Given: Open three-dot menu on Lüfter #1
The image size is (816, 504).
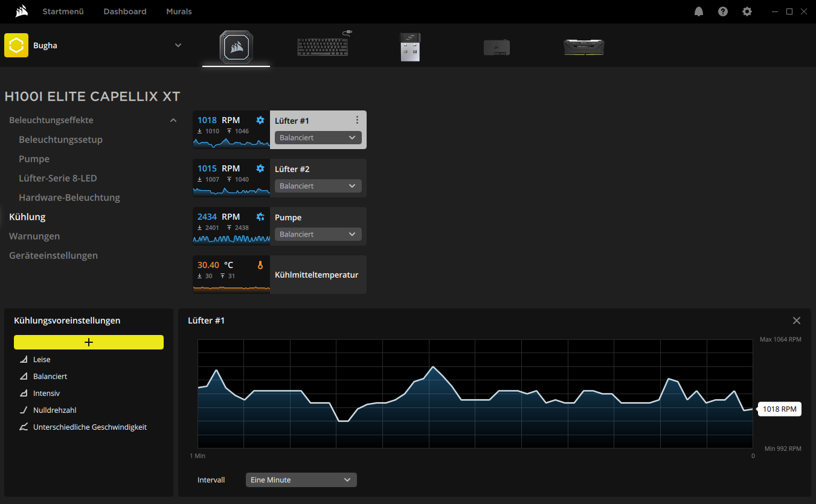Looking at the screenshot, I should click(357, 120).
